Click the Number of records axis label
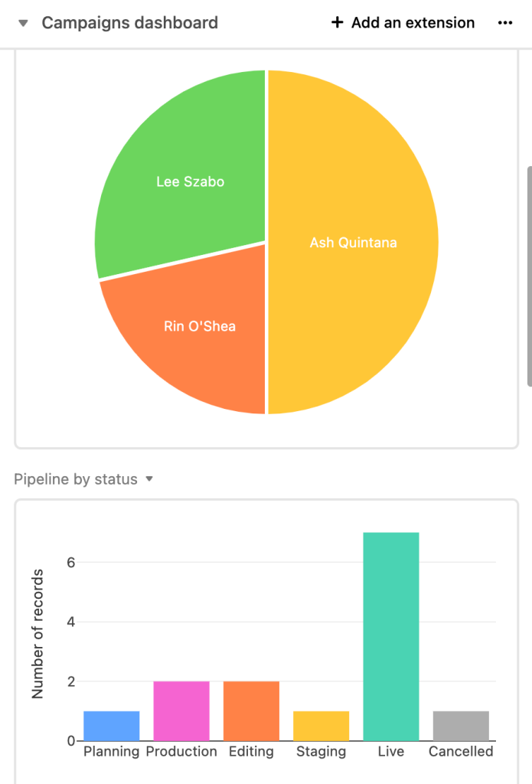Image resolution: width=532 pixels, height=784 pixels. (x=38, y=633)
